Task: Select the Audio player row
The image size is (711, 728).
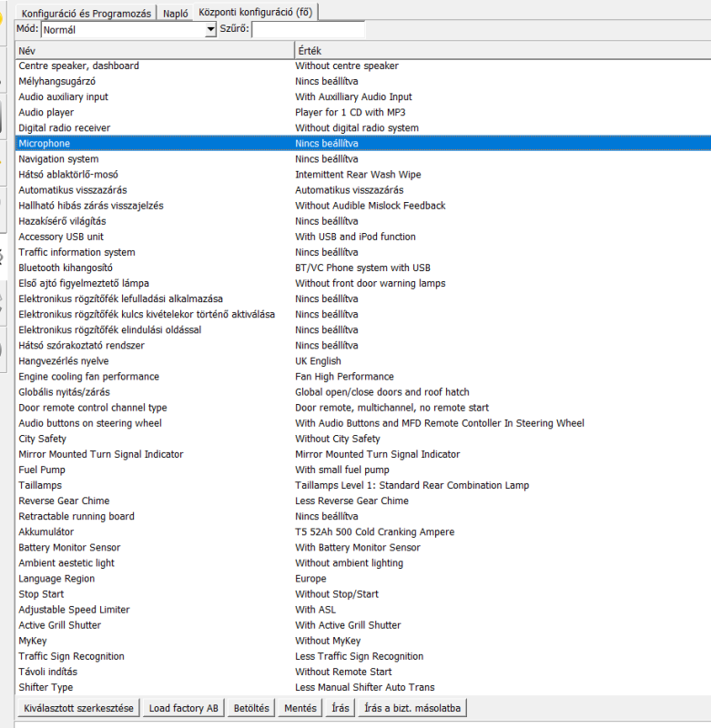Action: click(363, 112)
